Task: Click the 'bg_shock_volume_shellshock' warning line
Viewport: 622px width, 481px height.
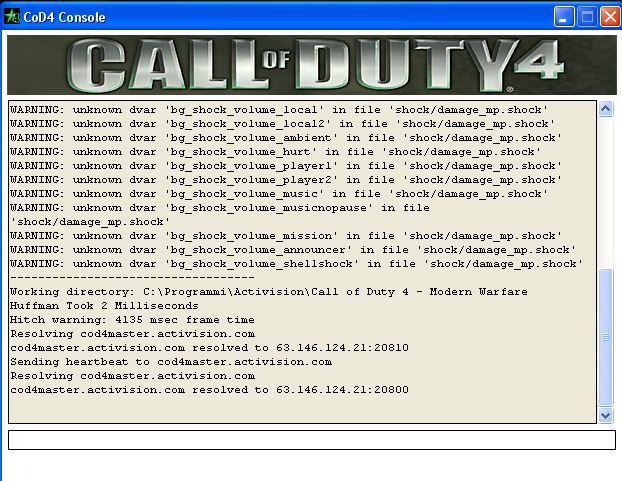Action: tap(296, 264)
